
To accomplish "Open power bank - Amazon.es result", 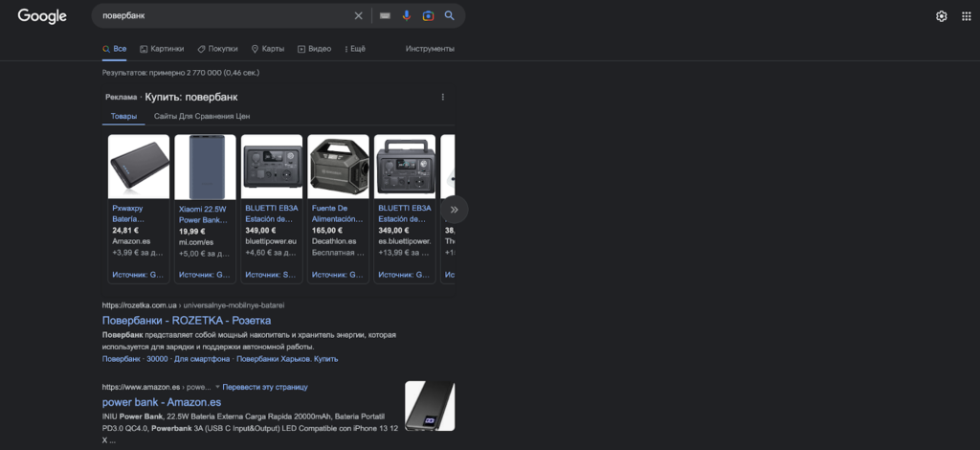I will pyautogui.click(x=161, y=402).
